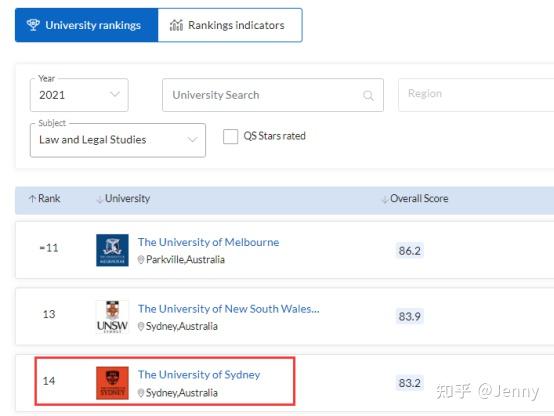Select rank 13 in UNSW row

(x=49, y=314)
